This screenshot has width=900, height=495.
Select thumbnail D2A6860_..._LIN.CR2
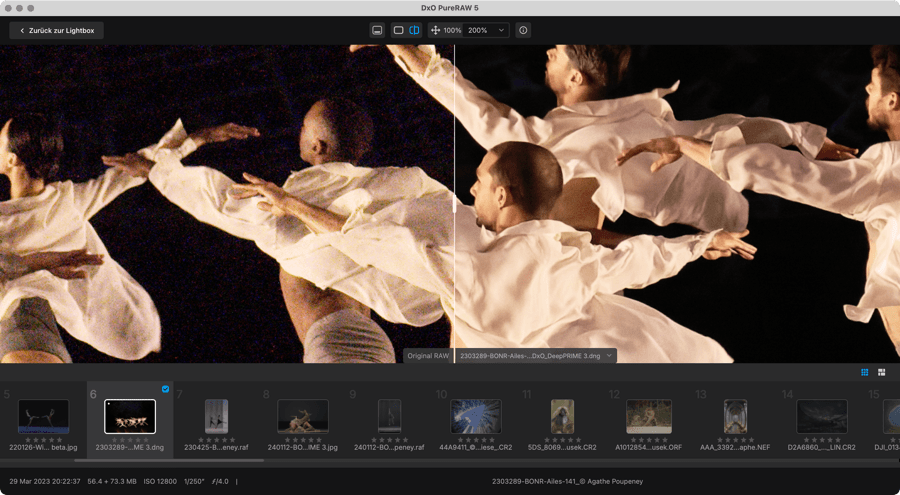pyautogui.click(x=822, y=416)
